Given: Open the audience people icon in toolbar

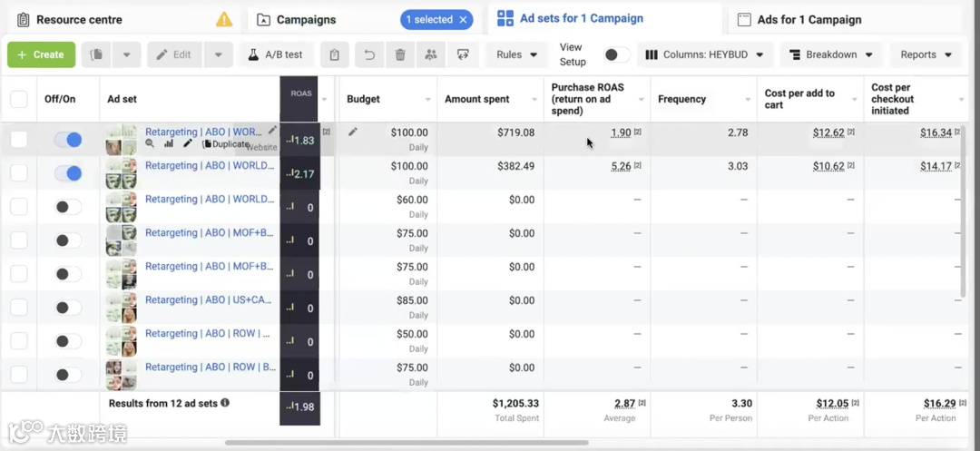Looking at the screenshot, I should coord(431,54).
